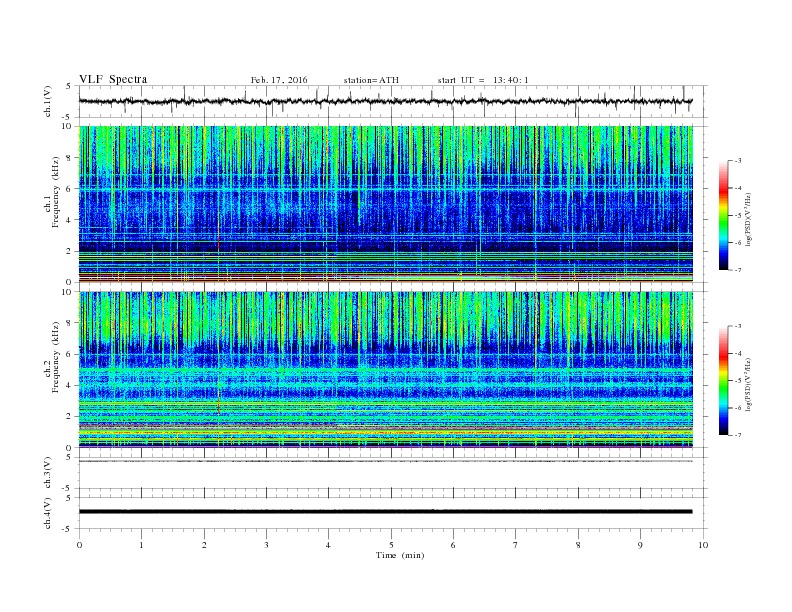Click the '6' kHz tick on ch.1 frequency axis
Screen dimensions: 792x612
point(69,189)
